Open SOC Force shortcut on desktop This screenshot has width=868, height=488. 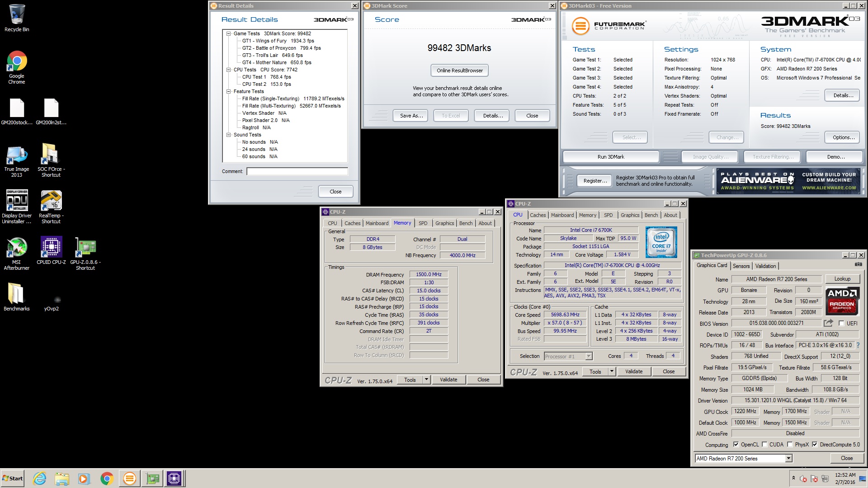[51, 161]
